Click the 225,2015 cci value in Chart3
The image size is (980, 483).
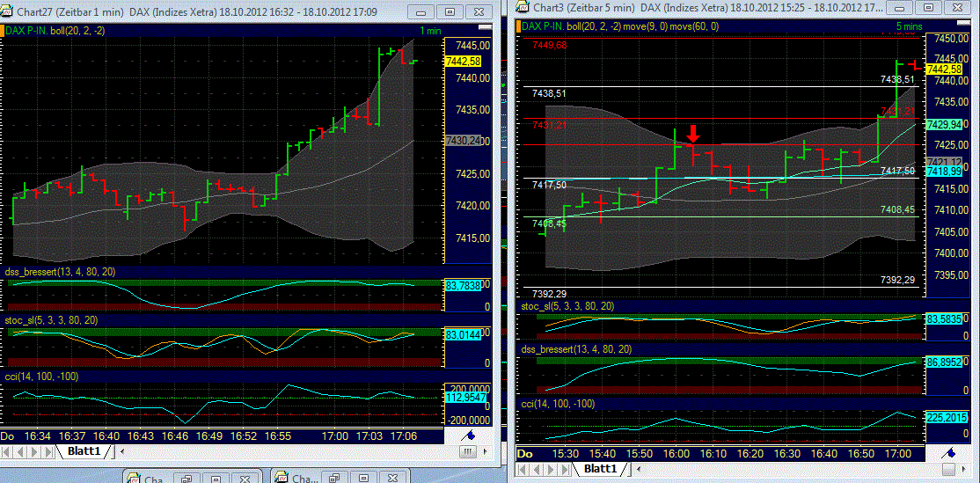pos(946,417)
